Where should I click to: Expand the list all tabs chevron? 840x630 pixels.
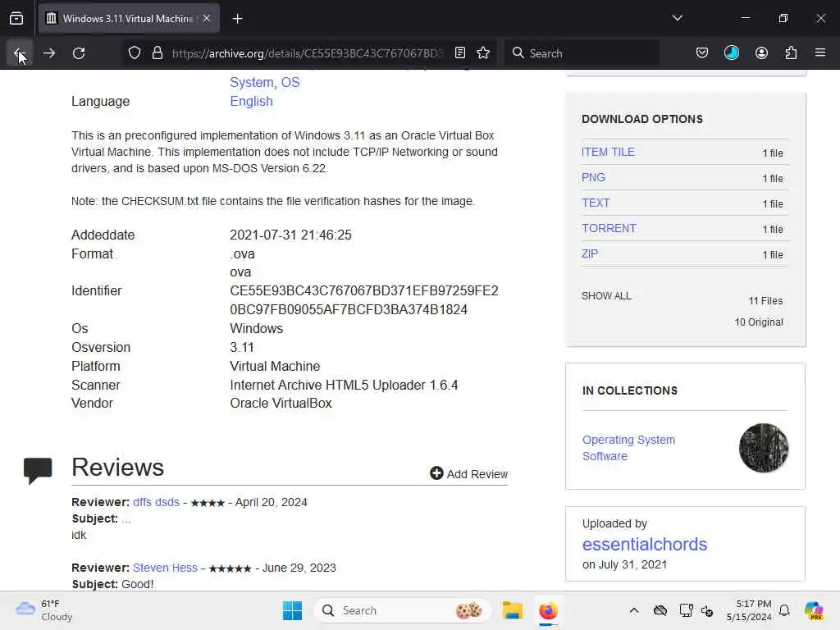tap(677, 18)
